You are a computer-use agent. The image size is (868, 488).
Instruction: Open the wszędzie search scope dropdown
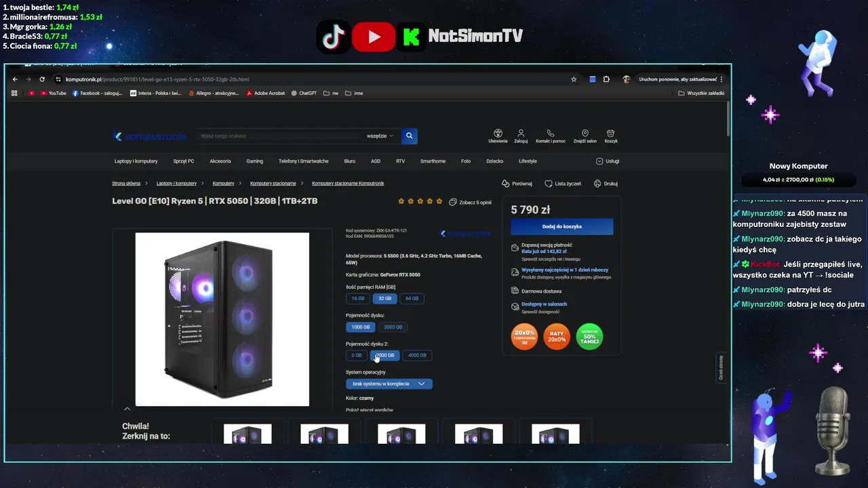tap(380, 136)
